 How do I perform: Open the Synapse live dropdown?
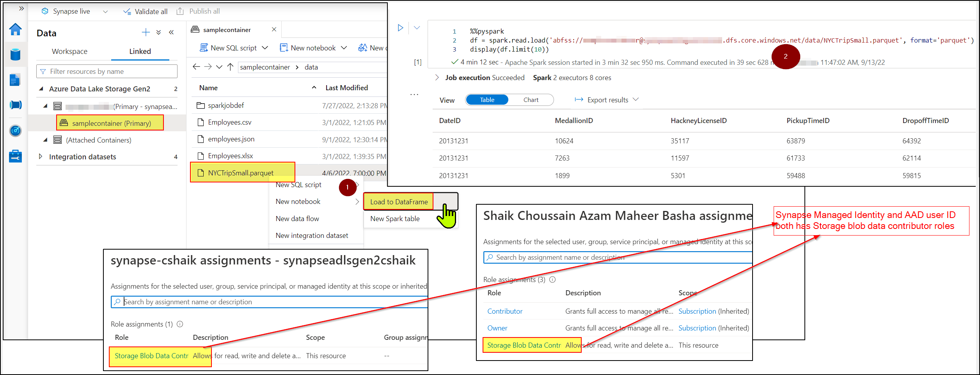[x=105, y=11]
